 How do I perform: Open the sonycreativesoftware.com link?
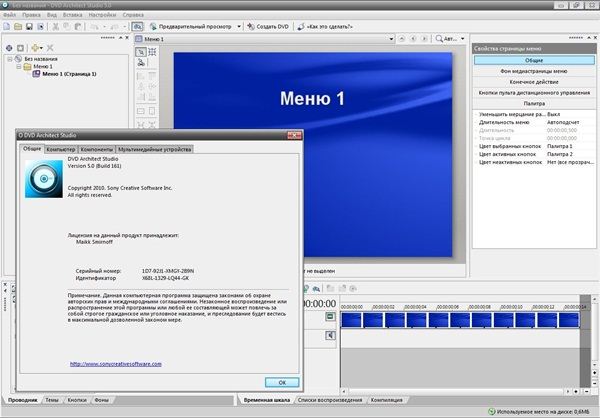tap(115, 363)
